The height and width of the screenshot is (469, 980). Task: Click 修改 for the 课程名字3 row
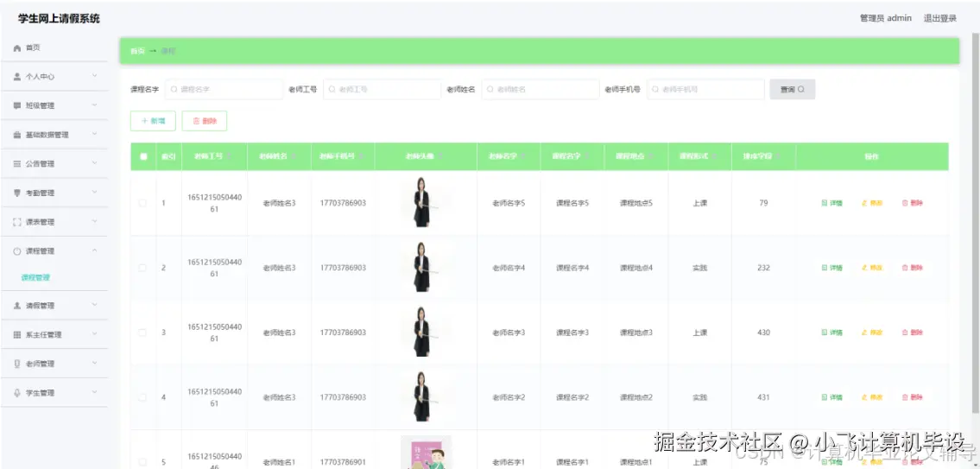(x=872, y=333)
